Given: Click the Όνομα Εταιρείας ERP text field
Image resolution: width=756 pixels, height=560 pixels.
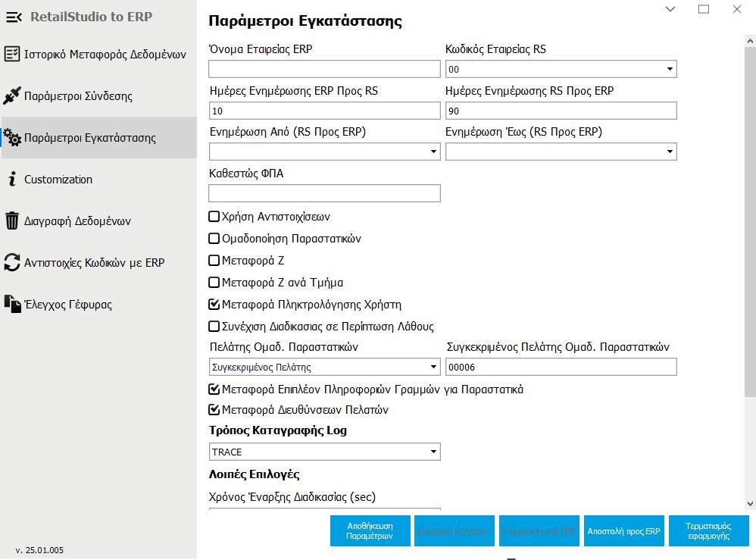Looking at the screenshot, I should coord(324,70).
